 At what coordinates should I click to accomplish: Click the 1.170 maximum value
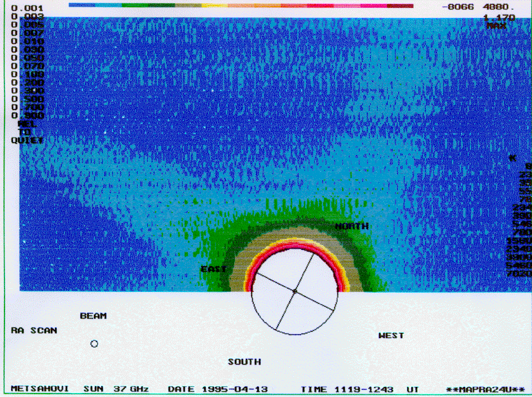[499, 17]
